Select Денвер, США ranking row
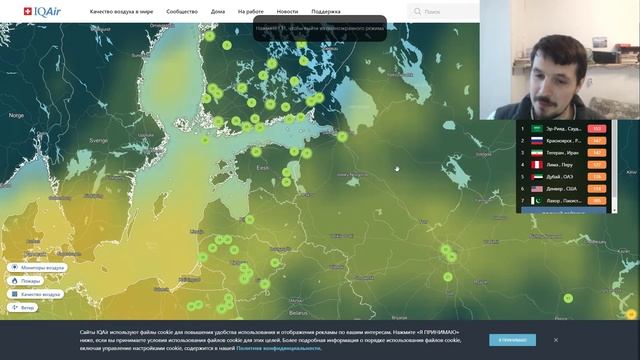 pos(564,189)
